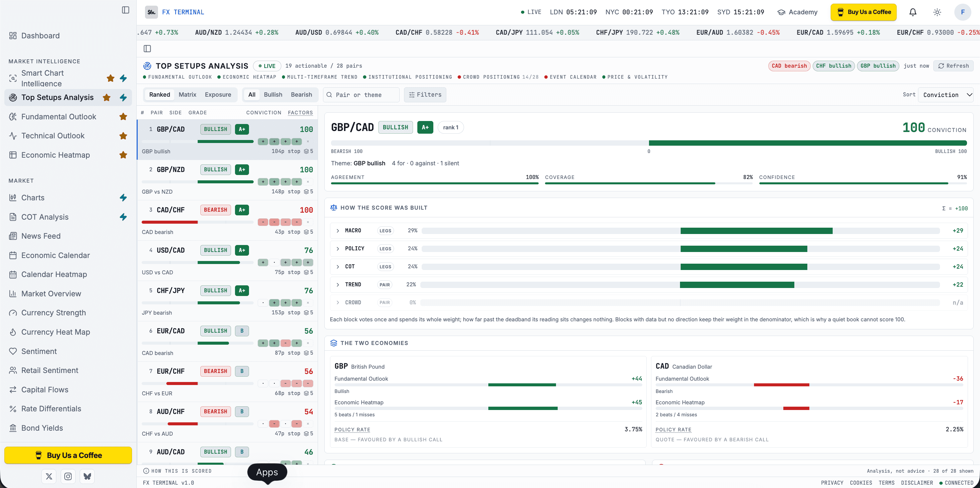Open Currency Heat Map
Viewport: 980px width, 488px height.
pos(56,332)
